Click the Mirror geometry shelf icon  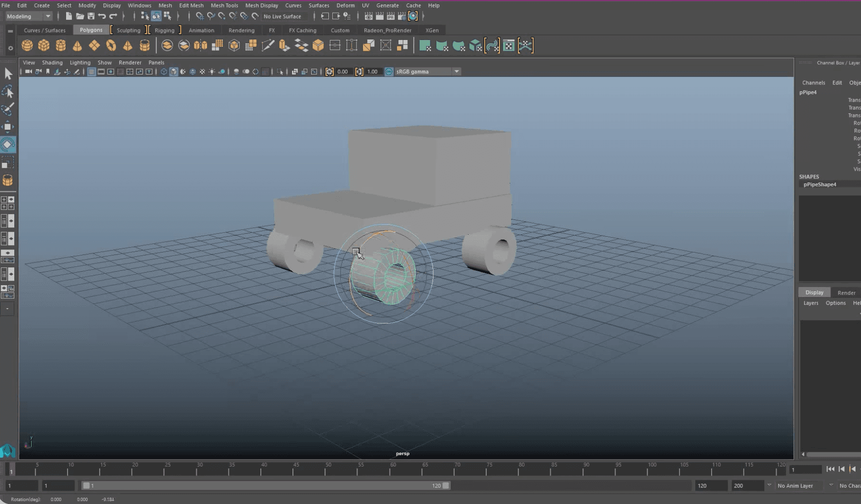point(201,46)
